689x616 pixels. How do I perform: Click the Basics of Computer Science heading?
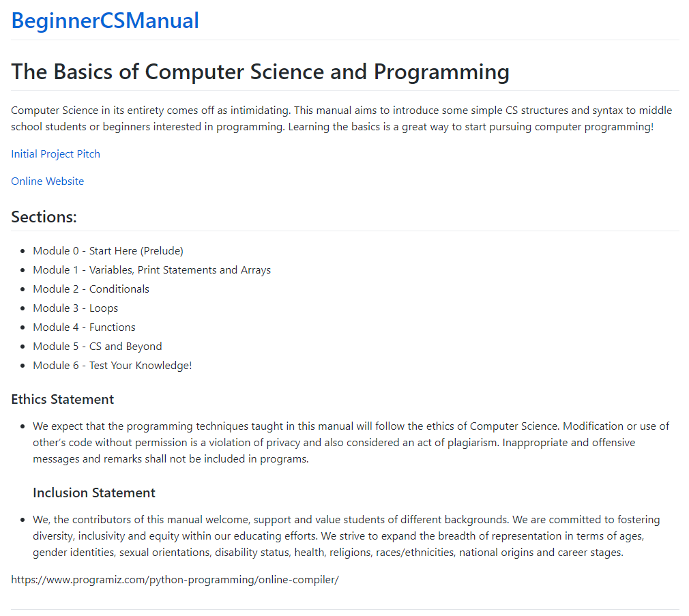tap(260, 72)
